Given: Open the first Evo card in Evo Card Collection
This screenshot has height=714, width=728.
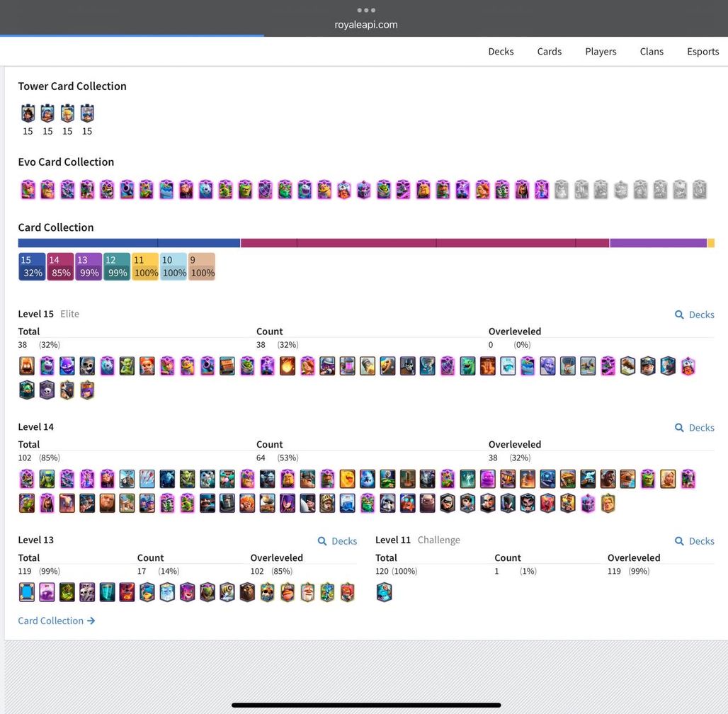Looking at the screenshot, I should (28, 190).
